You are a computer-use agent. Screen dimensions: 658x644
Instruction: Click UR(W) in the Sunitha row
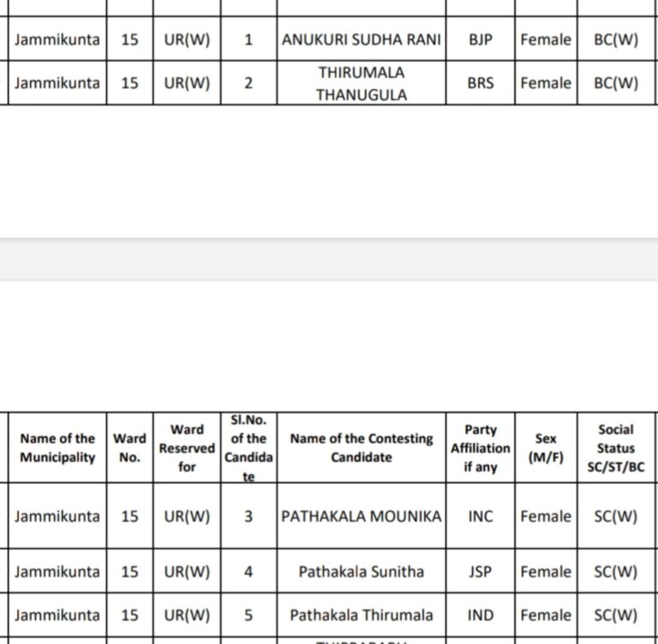[187, 571]
